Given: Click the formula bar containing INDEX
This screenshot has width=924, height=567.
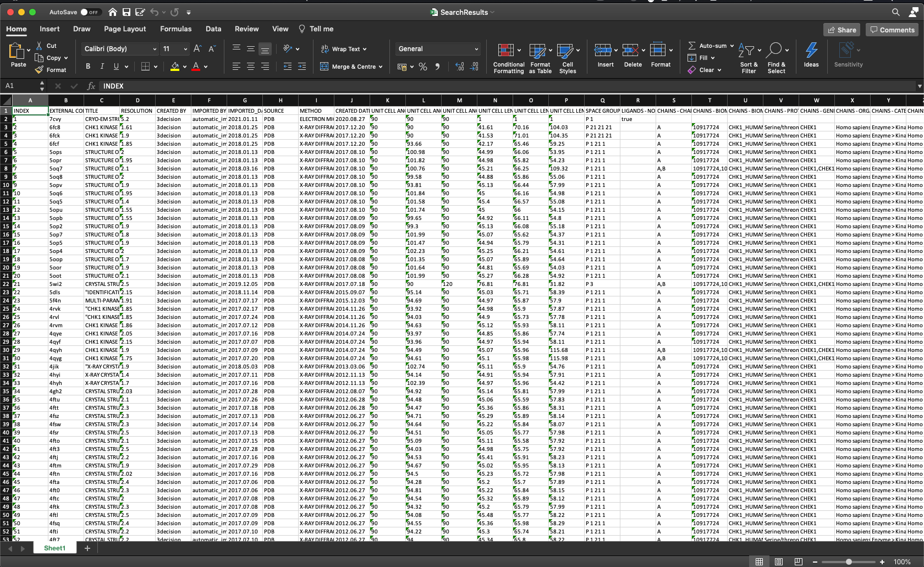Looking at the screenshot, I should click(506, 86).
